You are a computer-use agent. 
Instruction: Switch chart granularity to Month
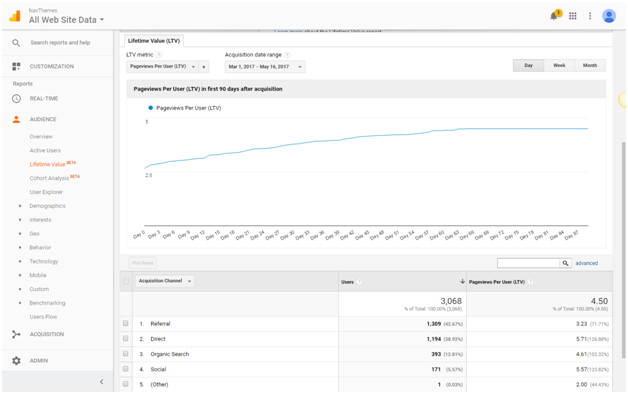(x=590, y=65)
